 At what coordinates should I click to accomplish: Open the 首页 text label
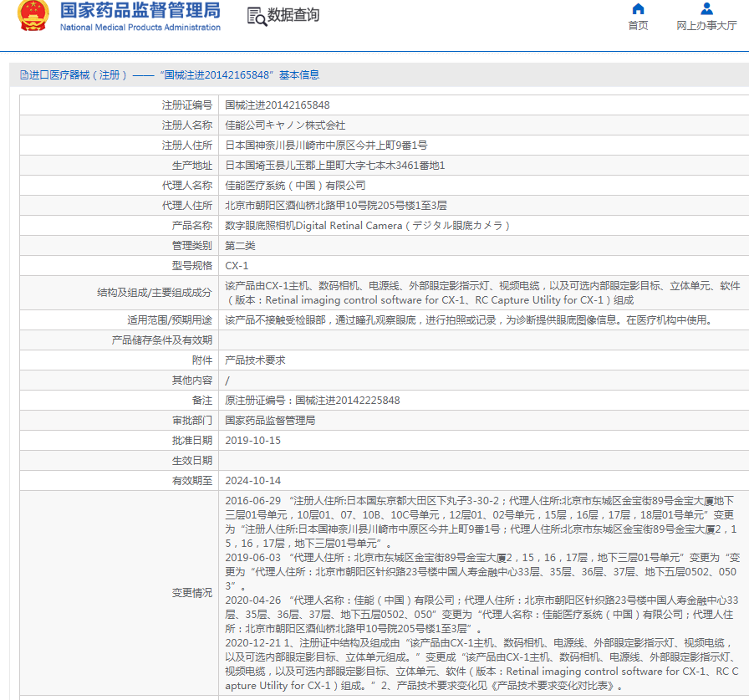coord(638,26)
